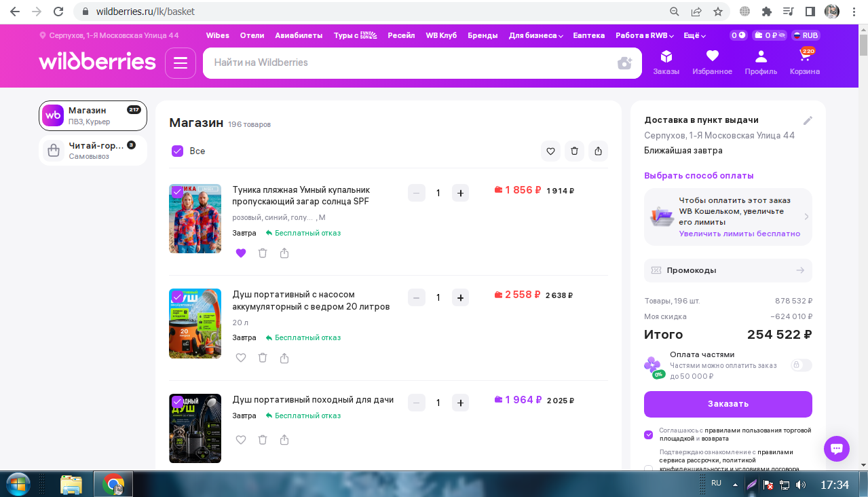Open the chat support bubble
Viewport: 868px width, 497px height.
click(837, 449)
